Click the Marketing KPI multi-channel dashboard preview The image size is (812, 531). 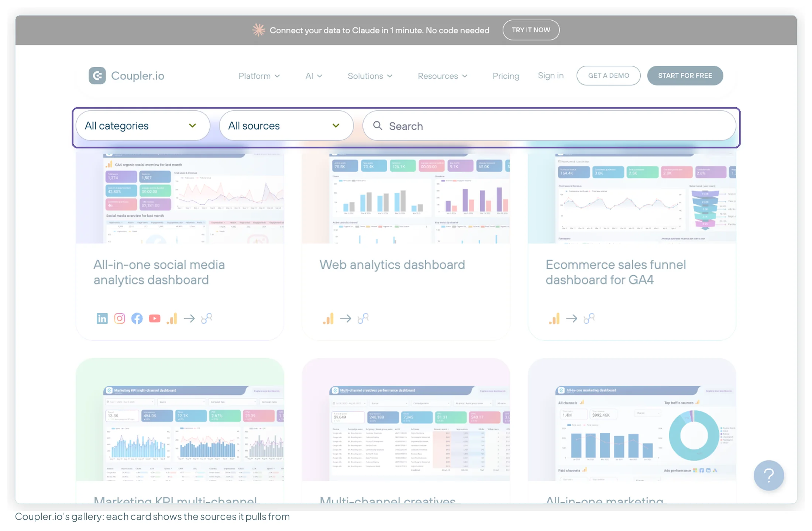(180, 420)
